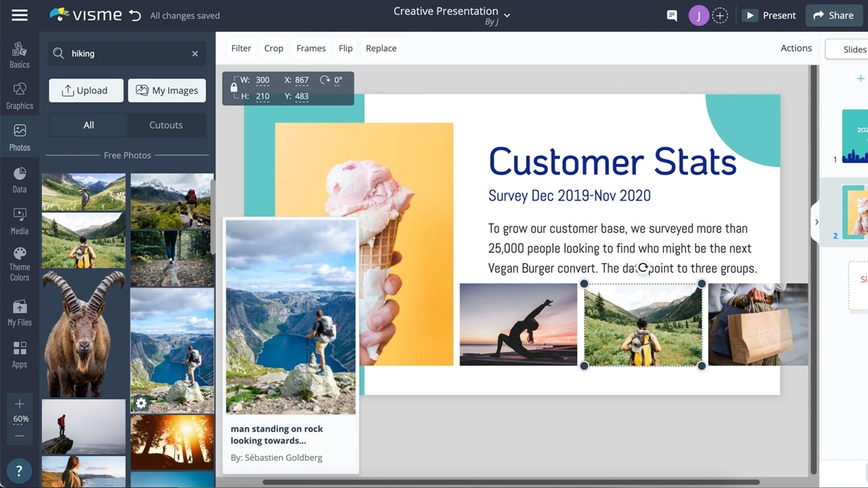Open the Replace menu in the image toolbar
The image size is (868, 488).
[x=380, y=48]
